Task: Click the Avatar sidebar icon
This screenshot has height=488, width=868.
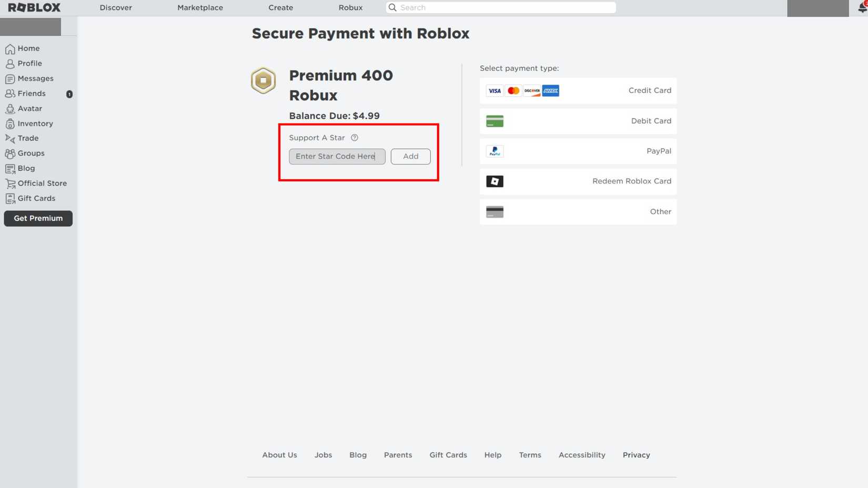Action: (x=10, y=109)
